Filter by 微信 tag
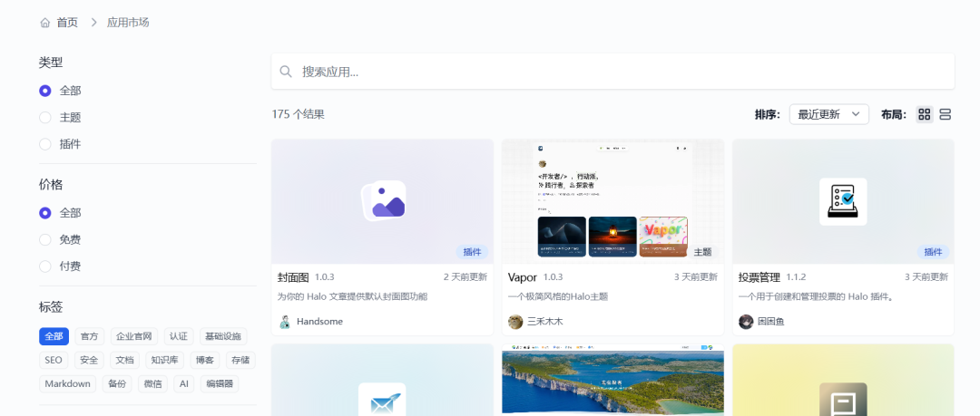This screenshot has height=416, width=980. [152, 384]
